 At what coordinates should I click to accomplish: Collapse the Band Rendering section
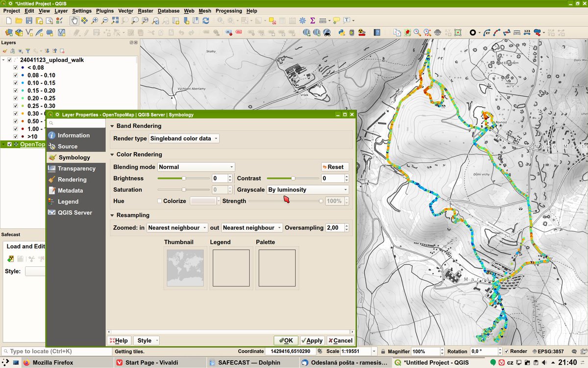click(112, 126)
